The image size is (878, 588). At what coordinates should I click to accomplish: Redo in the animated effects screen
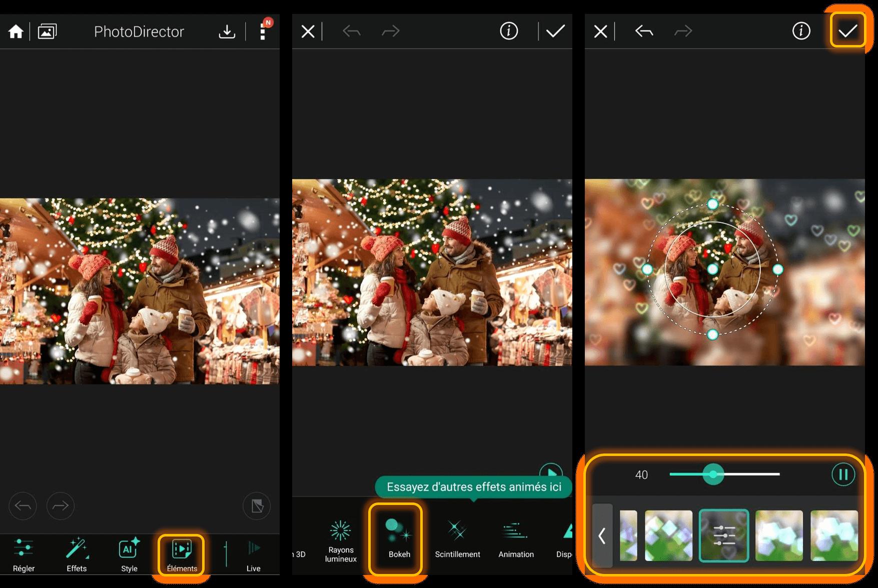(x=391, y=31)
